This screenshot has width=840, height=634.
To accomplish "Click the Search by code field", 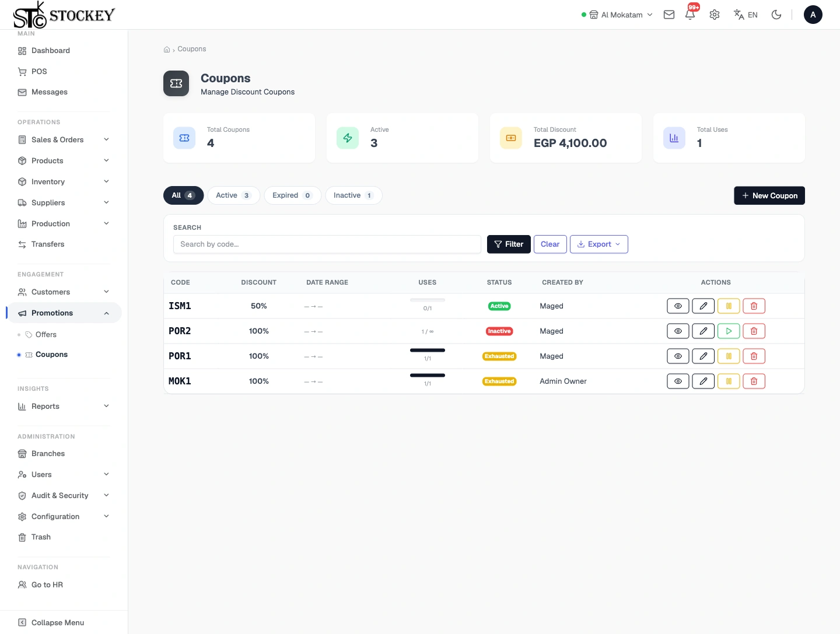I will (x=327, y=244).
